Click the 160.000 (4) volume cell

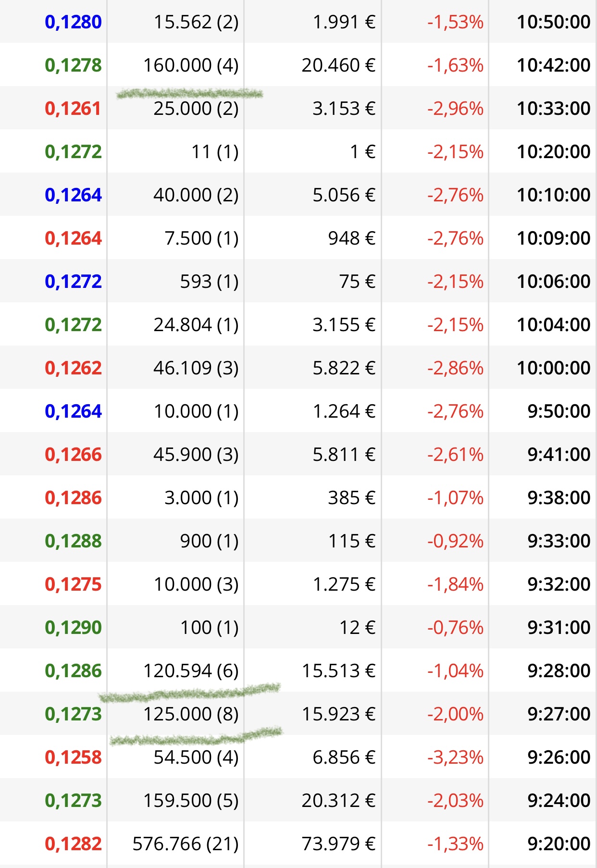tap(191, 65)
